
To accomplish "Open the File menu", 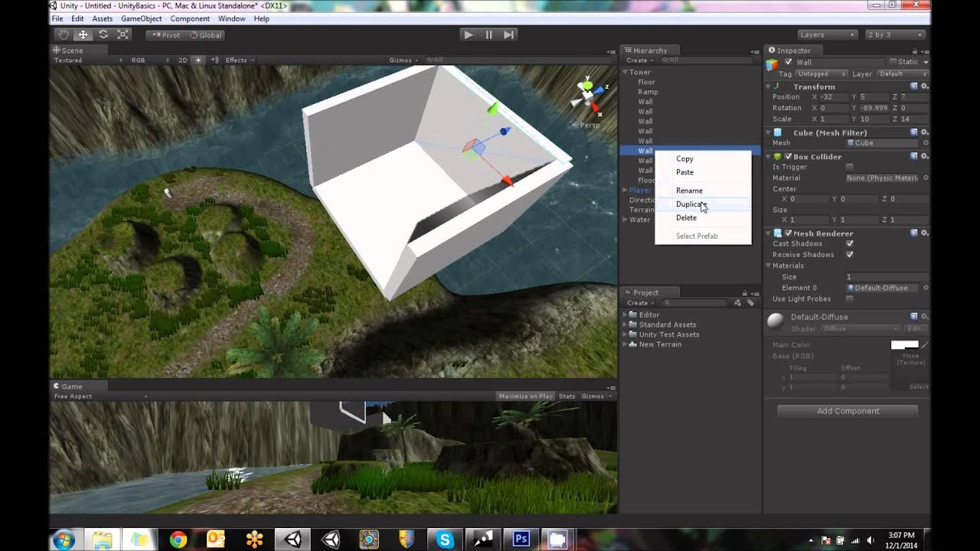I will tap(57, 18).
